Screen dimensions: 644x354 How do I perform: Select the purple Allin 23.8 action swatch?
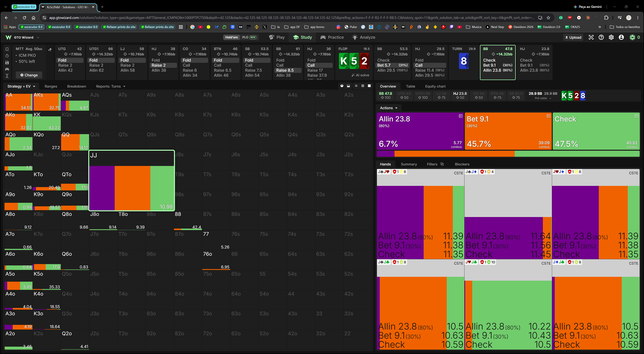pyautogui.click(x=420, y=131)
